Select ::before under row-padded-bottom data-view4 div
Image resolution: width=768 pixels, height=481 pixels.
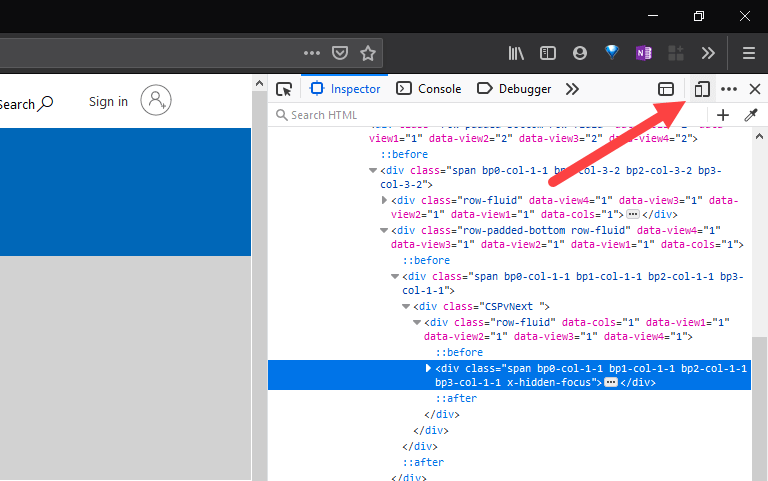pos(426,260)
